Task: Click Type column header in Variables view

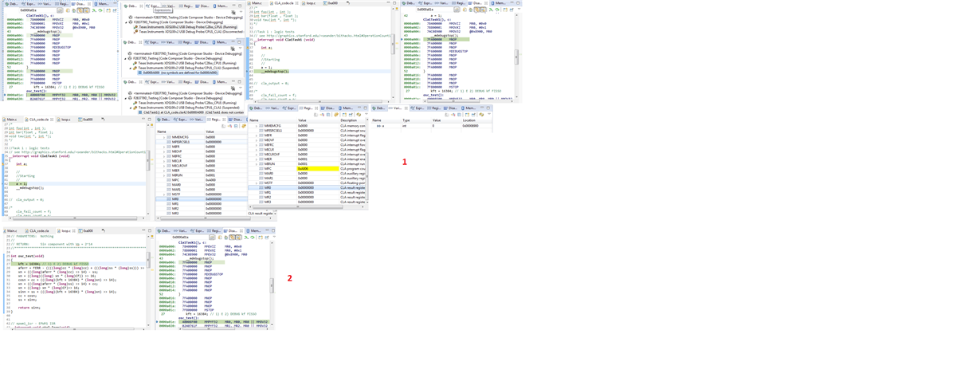Action: click(x=416, y=120)
